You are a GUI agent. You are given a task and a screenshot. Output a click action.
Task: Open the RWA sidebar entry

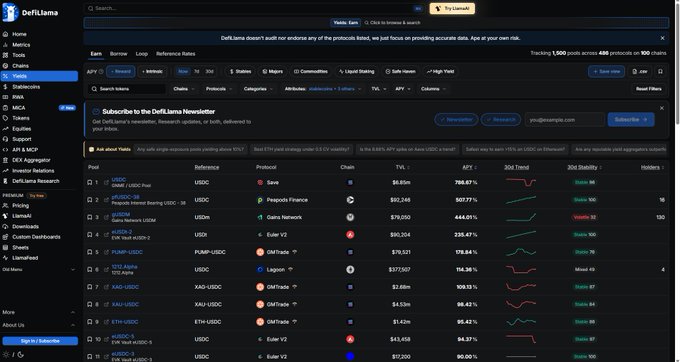click(18, 97)
